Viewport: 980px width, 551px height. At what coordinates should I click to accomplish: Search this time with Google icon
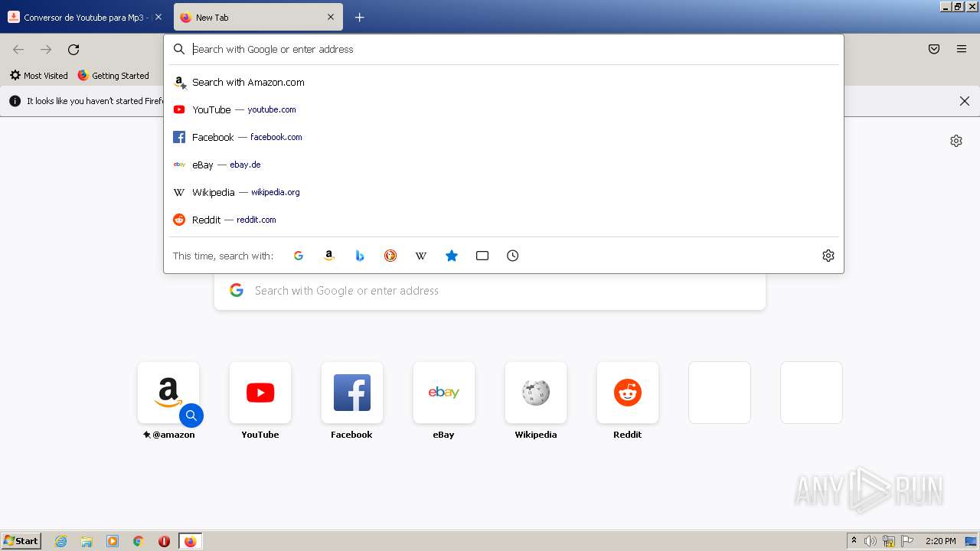click(x=299, y=256)
